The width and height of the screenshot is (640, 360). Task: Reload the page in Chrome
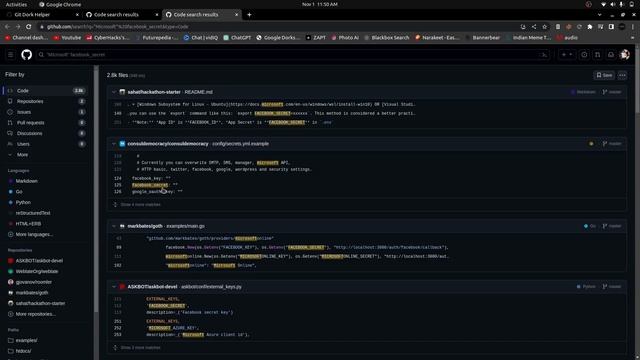point(29,27)
